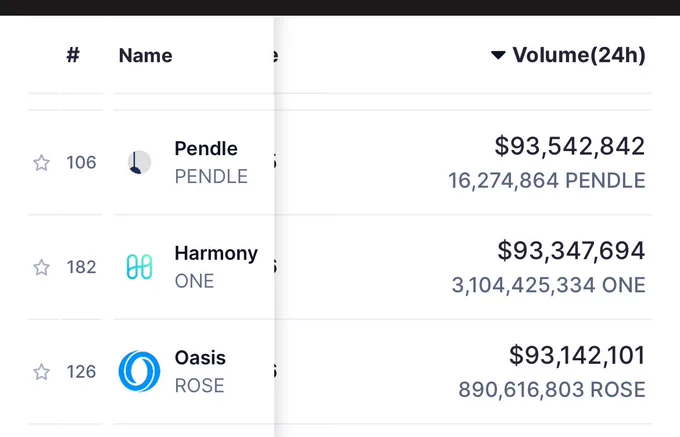Sort by the # rank column
The width and height of the screenshot is (680, 437).
pos(73,55)
